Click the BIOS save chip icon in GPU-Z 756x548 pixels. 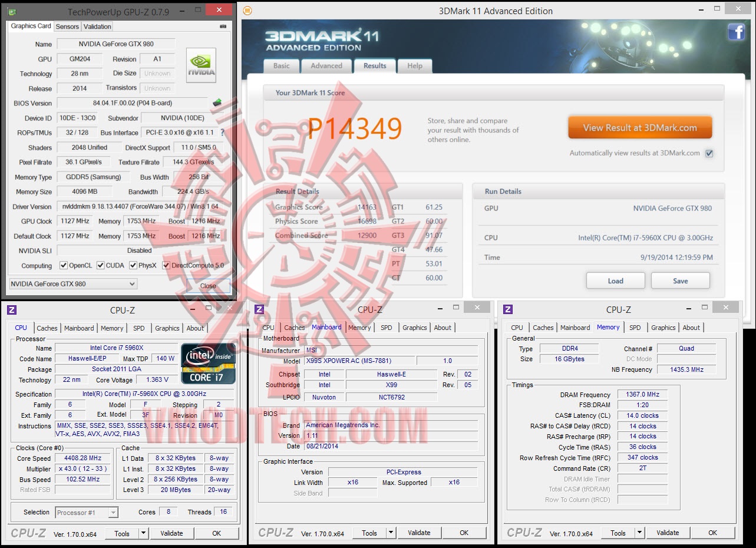217,103
